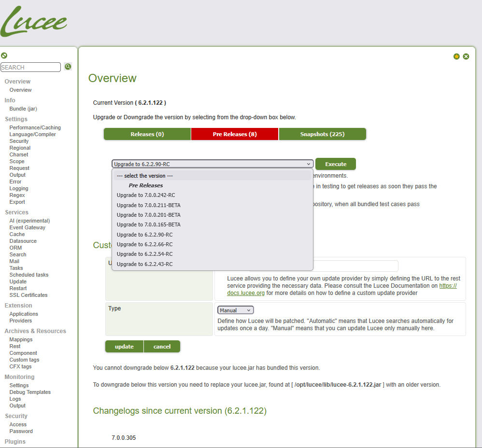Open Scheduled tasks
The height and width of the screenshot is (448, 482).
[28, 275]
